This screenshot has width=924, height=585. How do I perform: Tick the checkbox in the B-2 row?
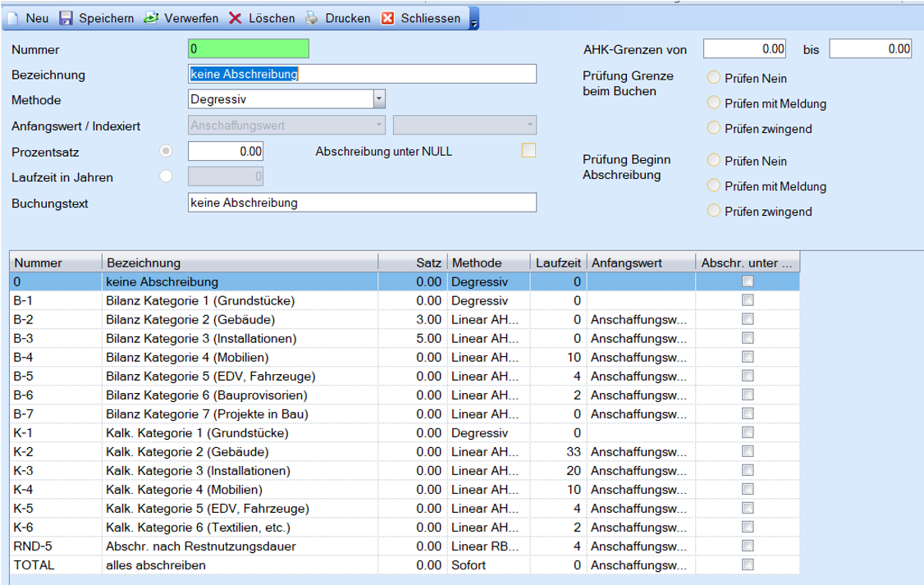[x=748, y=319]
